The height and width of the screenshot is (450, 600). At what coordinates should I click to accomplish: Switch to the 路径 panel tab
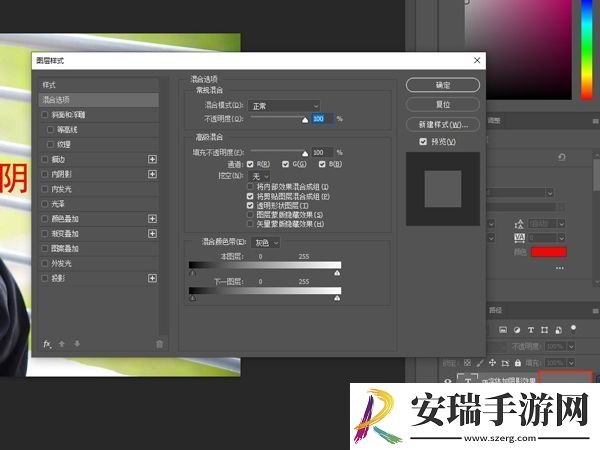click(496, 310)
